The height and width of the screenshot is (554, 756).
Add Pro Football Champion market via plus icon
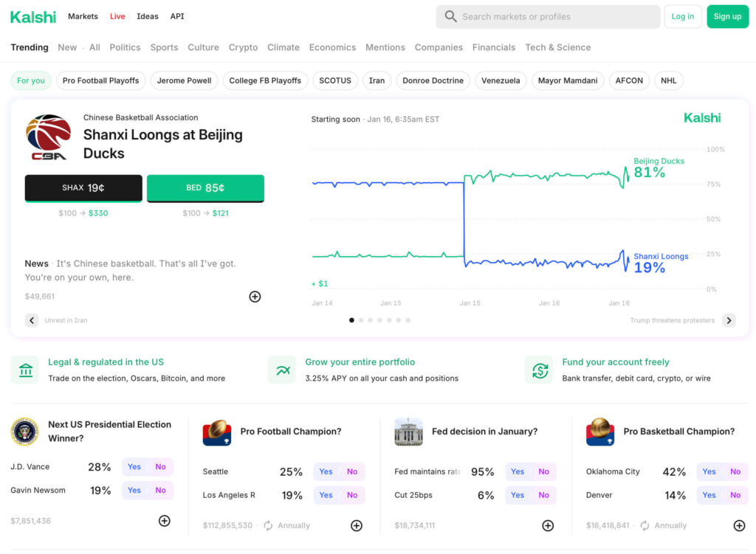(x=357, y=525)
